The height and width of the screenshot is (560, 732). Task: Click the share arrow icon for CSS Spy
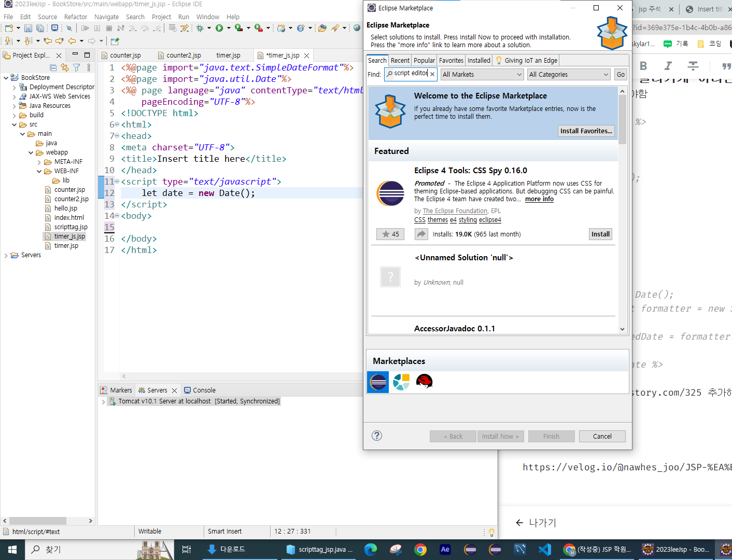pos(421,234)
